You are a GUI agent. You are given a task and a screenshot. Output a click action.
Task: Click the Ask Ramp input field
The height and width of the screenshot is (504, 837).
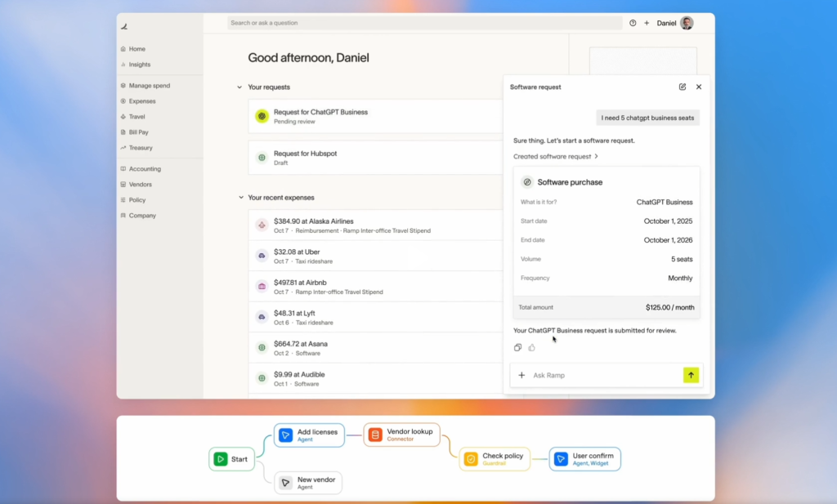(601, 375)
